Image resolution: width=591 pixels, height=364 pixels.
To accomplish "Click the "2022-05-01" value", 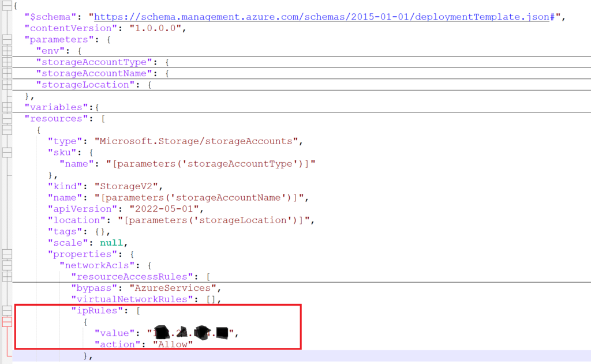I will pos(164,209).
